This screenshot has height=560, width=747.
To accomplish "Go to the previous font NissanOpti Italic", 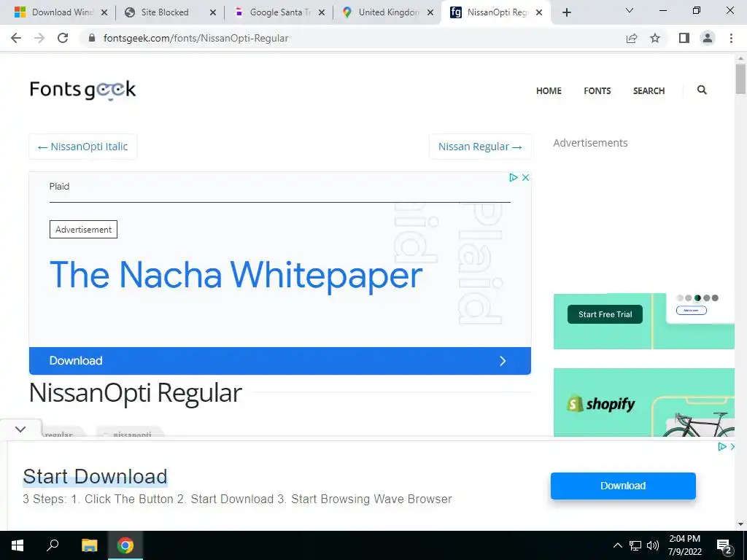I will [83, 147].
